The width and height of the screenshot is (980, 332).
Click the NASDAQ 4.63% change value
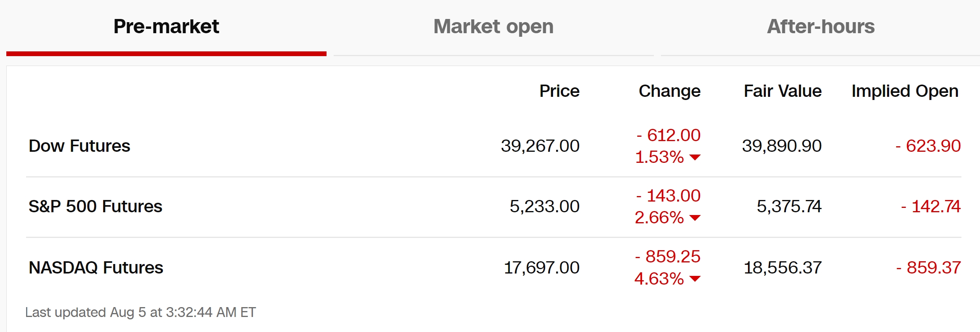pos(659,279)
